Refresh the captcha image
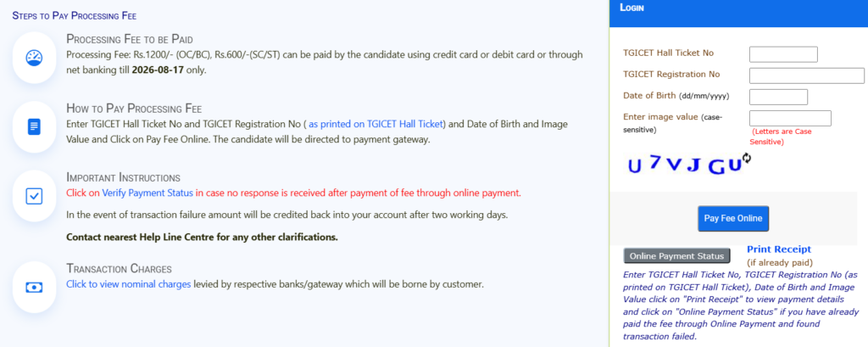This screenshot has width=868, height=347. (x=747, y=158)
